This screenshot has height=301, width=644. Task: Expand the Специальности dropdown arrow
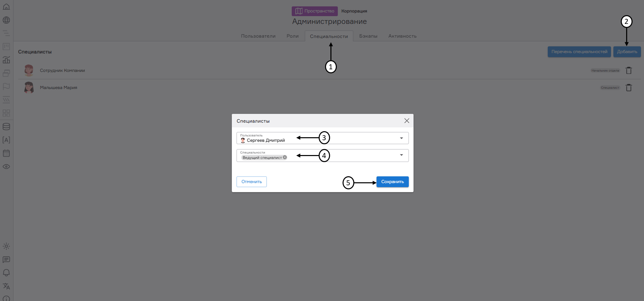(x=401, y=155)
